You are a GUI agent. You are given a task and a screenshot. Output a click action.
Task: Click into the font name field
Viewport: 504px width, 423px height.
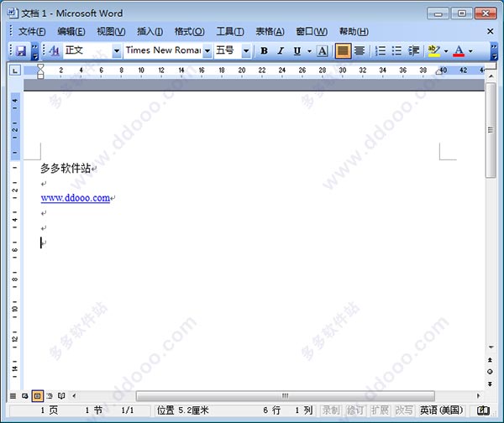(164, 50)
